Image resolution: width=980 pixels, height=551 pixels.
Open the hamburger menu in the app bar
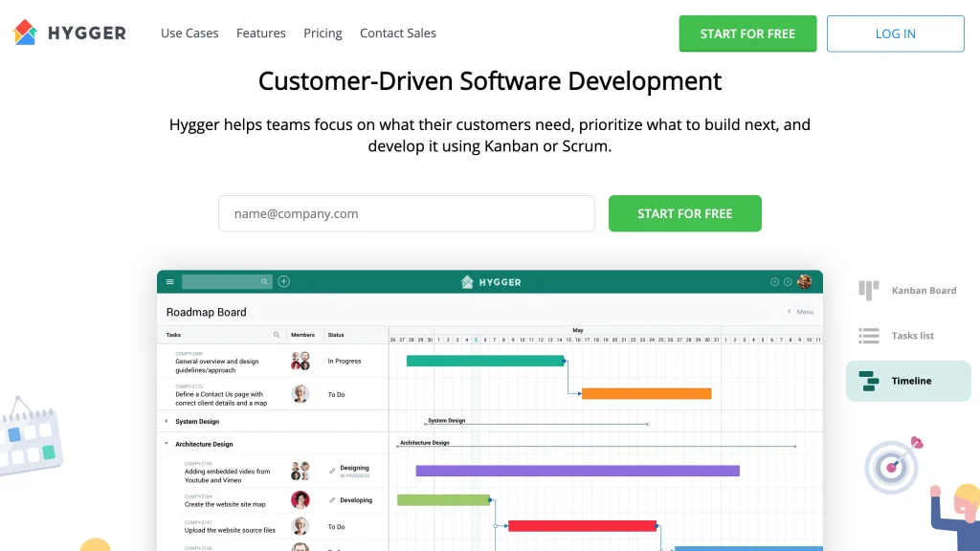click(x=170, y=282)
